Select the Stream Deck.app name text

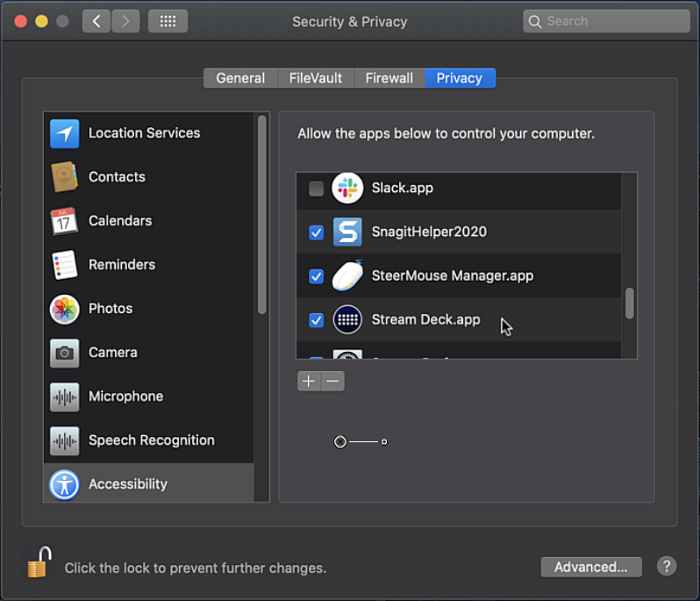[426, 319]
